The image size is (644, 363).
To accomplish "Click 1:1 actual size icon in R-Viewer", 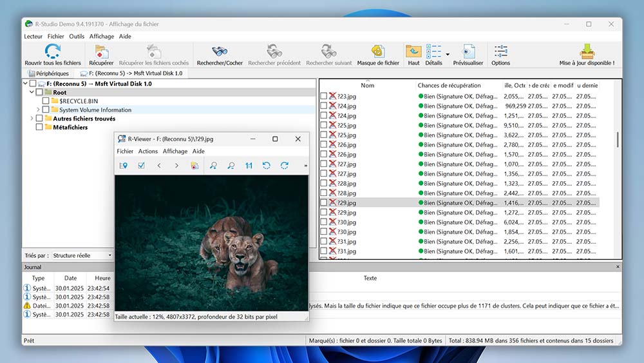I will 249,165.
